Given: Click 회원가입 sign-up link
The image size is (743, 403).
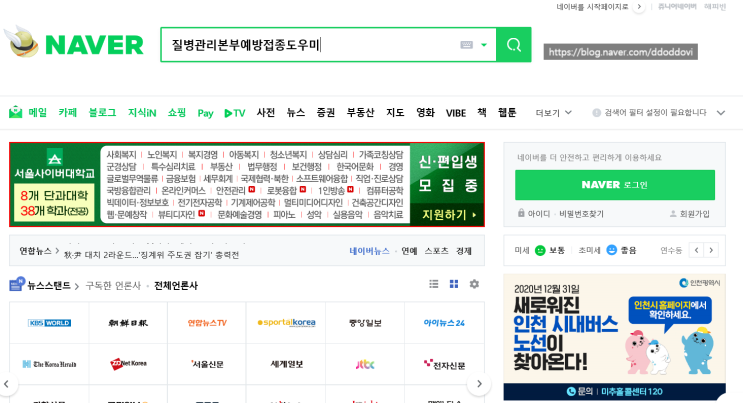Looking at the screenshot, I should (689, 214).
